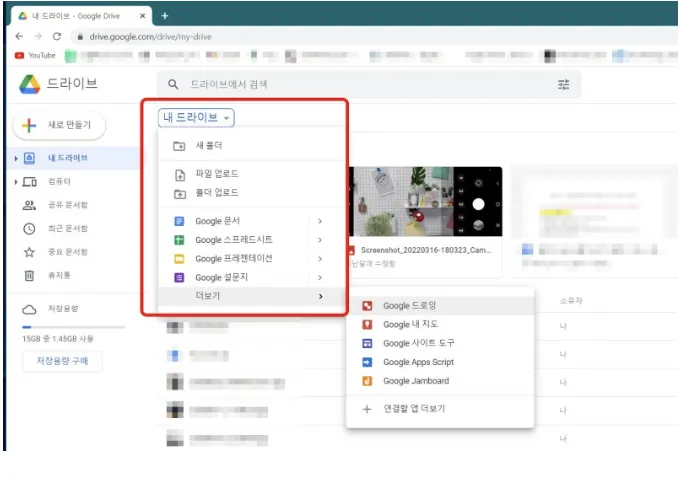Viewport: 679px width, 479px height.
Task: Select Google 설문지 menu entry
Action: point(251,278)
